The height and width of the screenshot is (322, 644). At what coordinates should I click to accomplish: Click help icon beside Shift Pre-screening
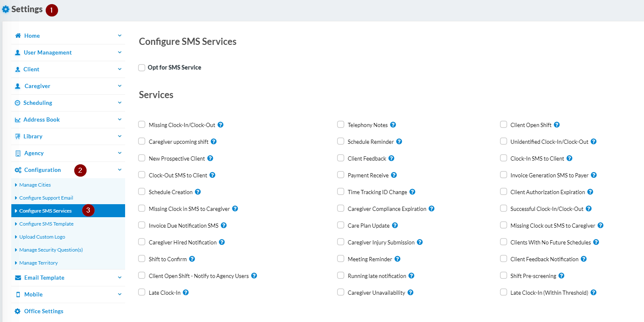(x=561, y=276)
